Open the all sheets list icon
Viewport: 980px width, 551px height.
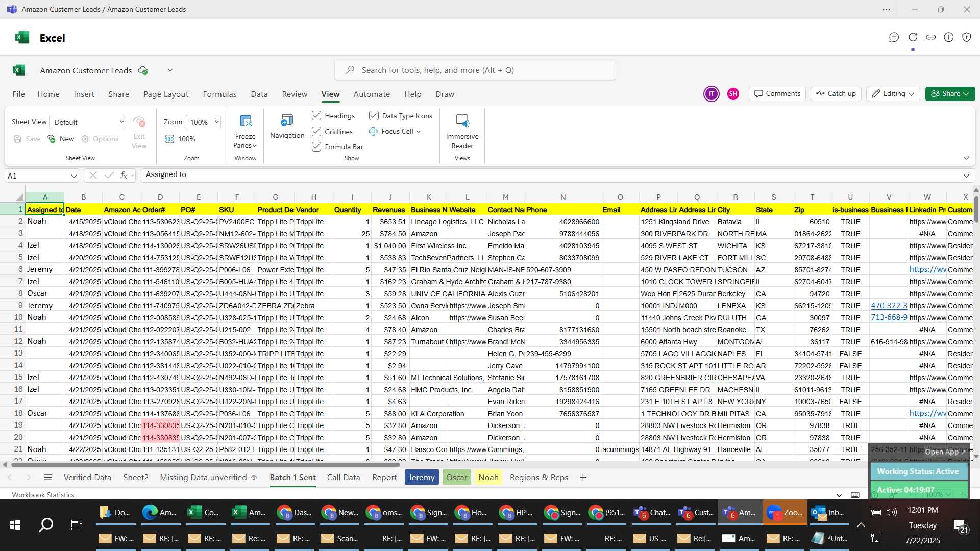48,478
